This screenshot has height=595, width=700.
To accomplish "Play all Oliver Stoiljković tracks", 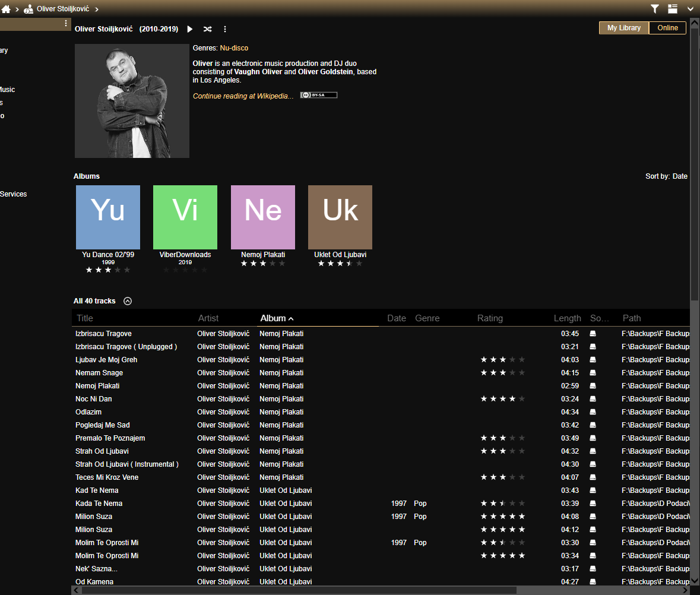I will click(x=190, y=29).
